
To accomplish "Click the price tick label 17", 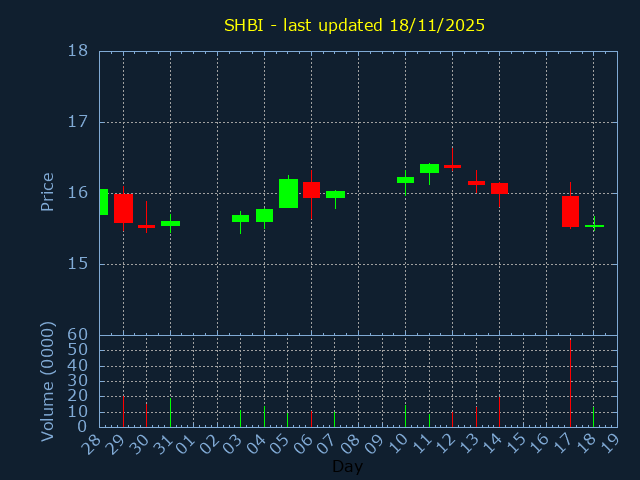I will pos(77,122).
